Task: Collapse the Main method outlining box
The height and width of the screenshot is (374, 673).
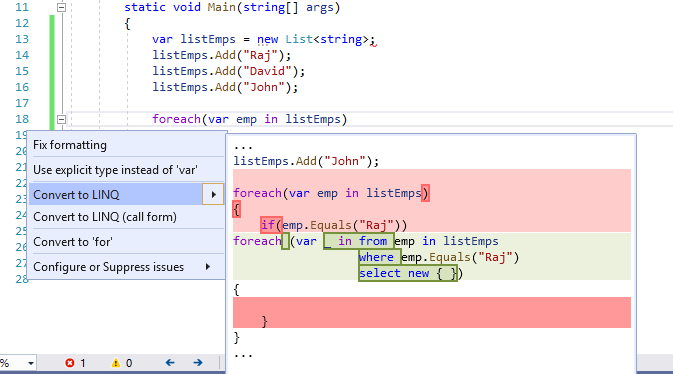Action: pyautogui.click(x=61, y=7)
